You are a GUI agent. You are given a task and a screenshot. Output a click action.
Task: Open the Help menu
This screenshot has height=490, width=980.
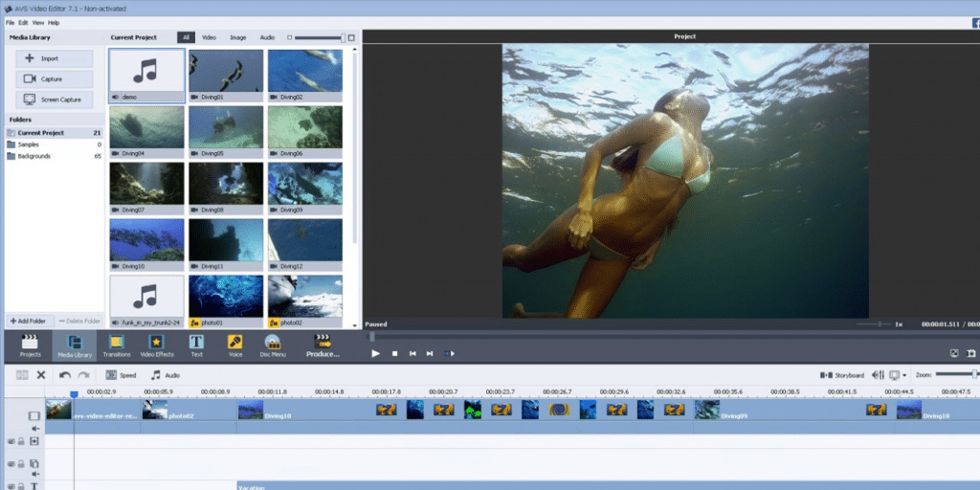[54, 23]
